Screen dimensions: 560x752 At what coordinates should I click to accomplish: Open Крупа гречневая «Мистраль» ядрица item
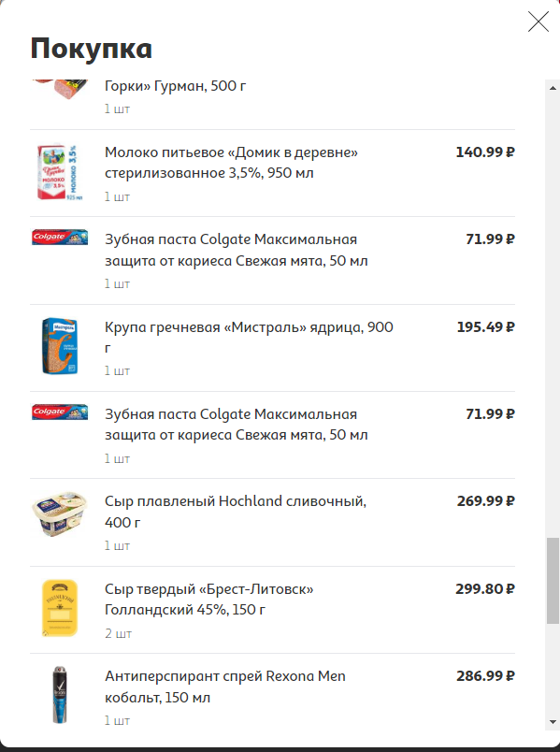[249, 337]
